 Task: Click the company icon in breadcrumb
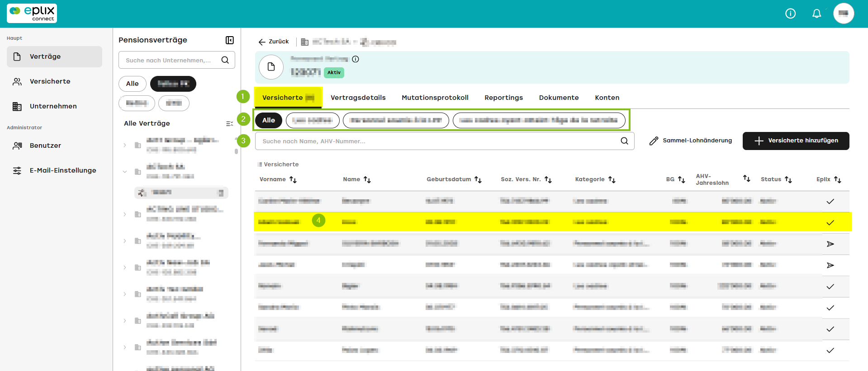tap(305, 42)
